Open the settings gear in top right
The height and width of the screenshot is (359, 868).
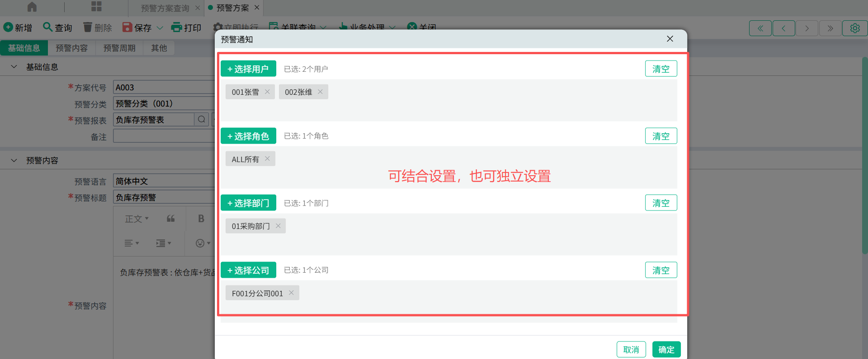[x=854, y=28]
